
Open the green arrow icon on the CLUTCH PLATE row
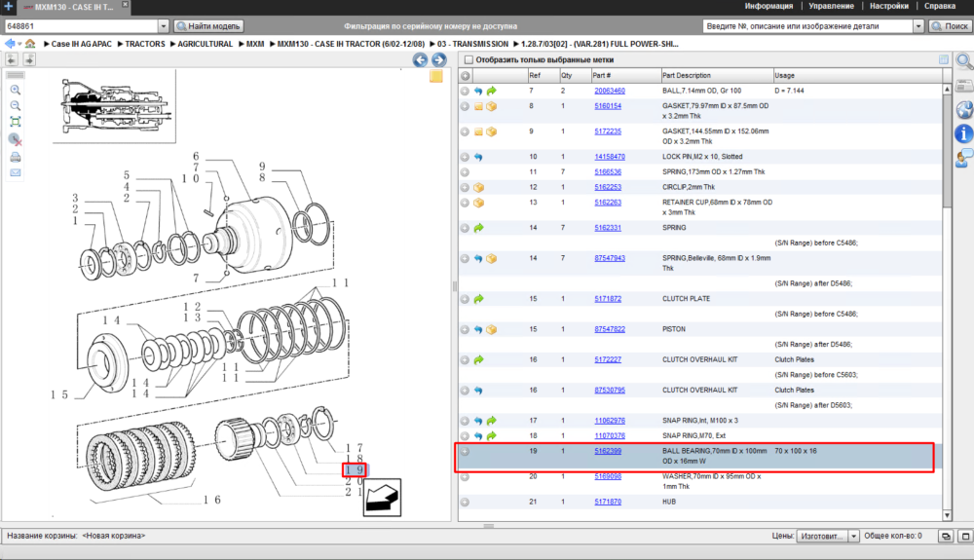click(x=479, y=299)
